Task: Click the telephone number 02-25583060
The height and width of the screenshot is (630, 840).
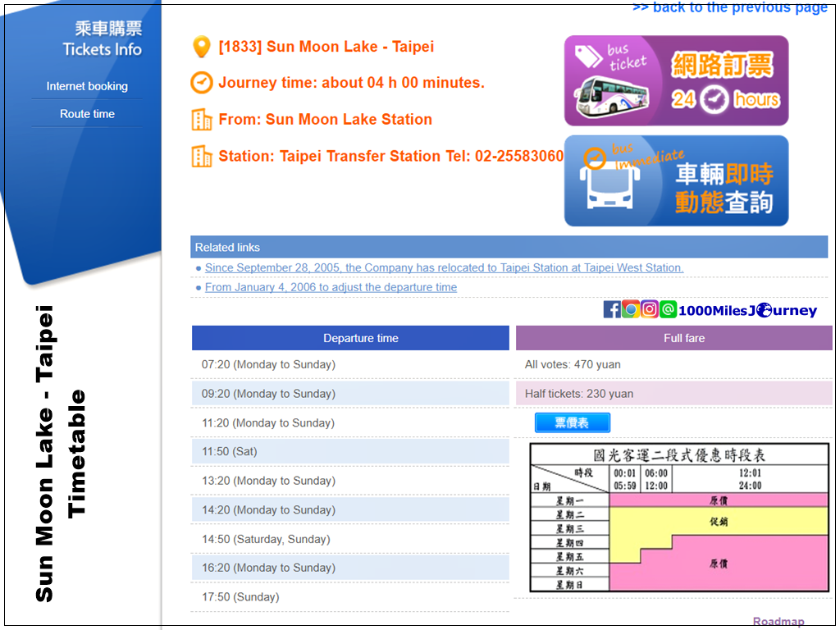Action: click(519, 156)
